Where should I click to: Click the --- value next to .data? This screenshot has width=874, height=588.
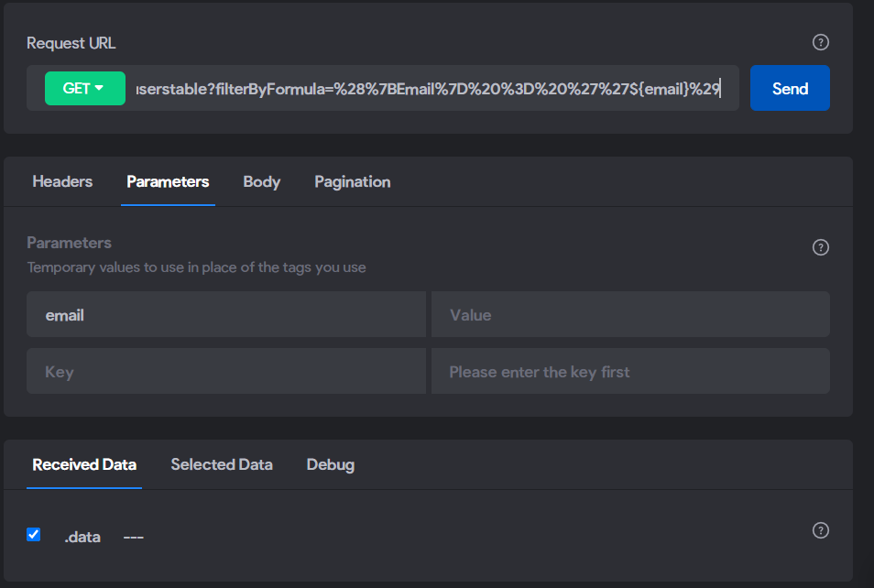[x=133, y=538]
